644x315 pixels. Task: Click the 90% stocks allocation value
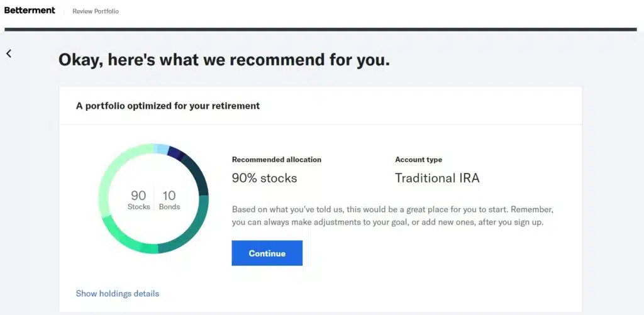coord(264,178)
